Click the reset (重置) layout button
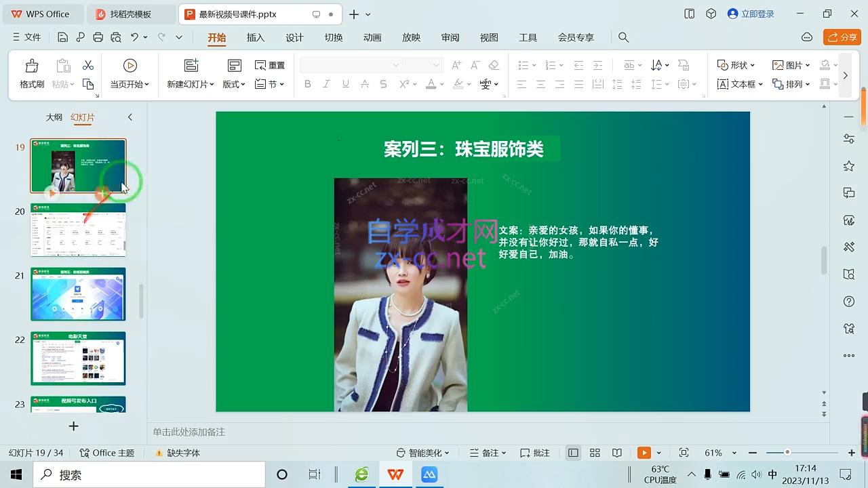 coord(270,65)
